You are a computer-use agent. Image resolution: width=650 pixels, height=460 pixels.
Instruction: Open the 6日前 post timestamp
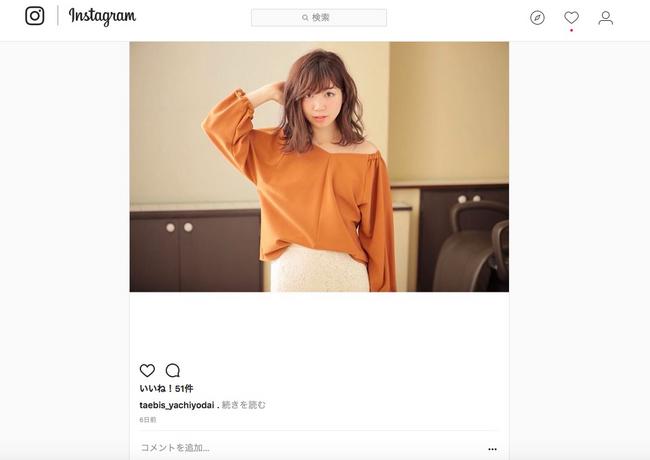[148, 420]
